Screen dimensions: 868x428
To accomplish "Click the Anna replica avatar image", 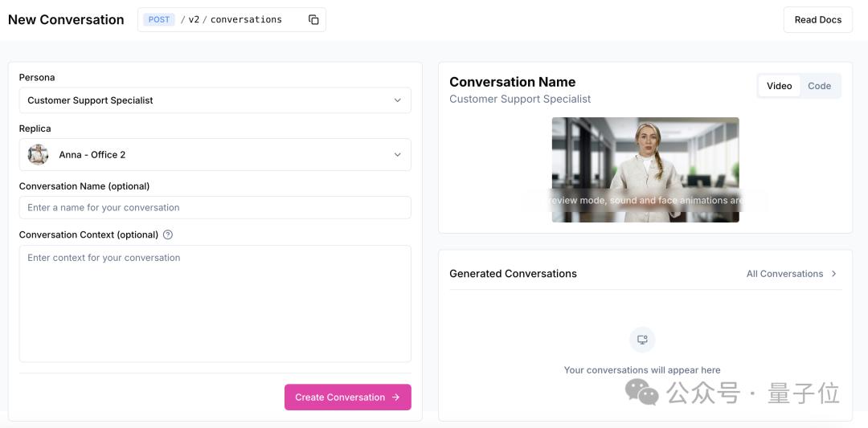I will pos(38,155).
